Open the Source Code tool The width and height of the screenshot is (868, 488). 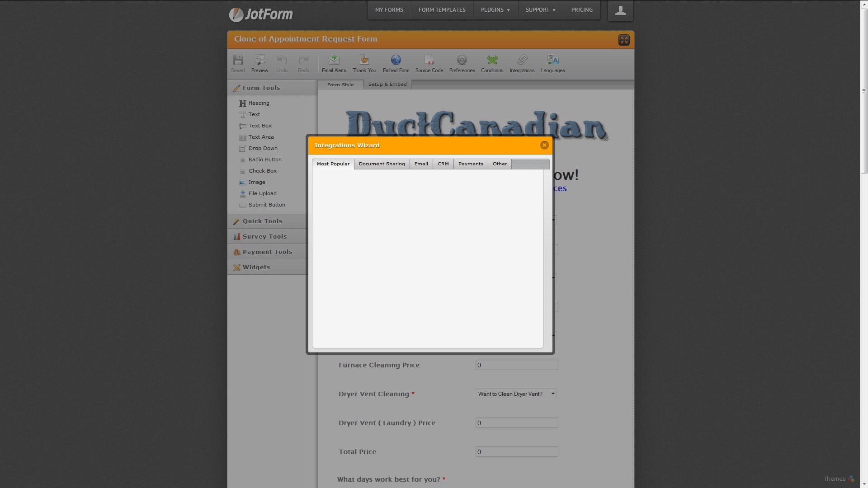point(429,63)
